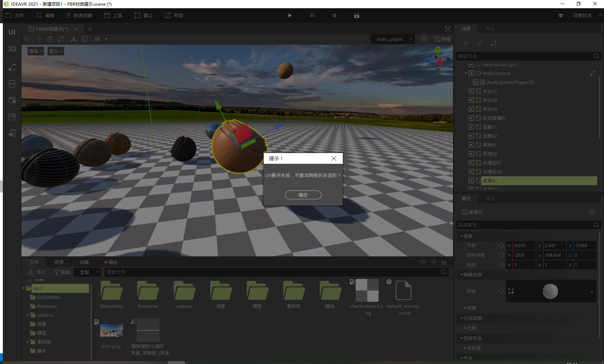The image size is (604, 364).
Task: Switch to the 输出 tab
Action: point(111,262)
